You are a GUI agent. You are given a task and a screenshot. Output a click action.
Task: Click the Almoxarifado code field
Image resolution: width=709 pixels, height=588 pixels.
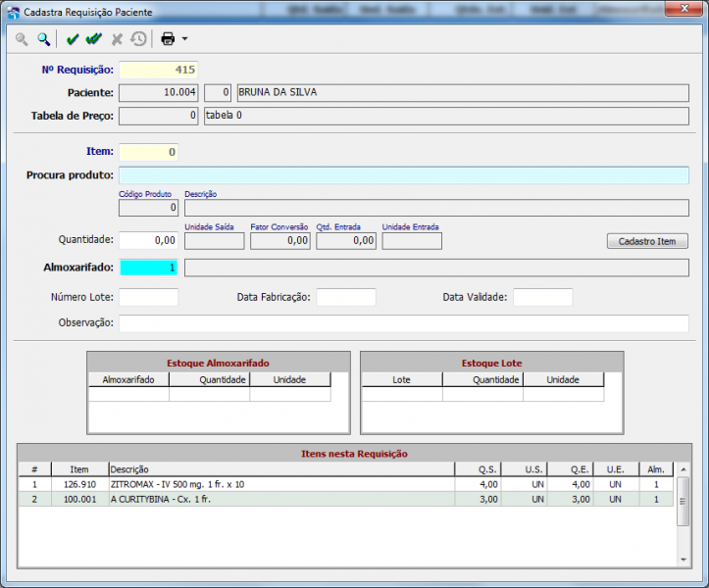[x=148, y=268]
